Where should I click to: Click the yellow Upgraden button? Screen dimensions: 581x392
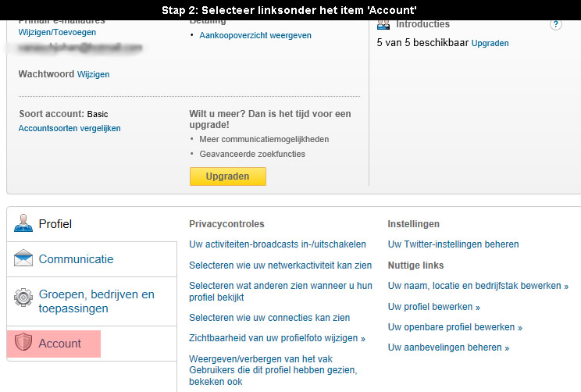(227, 176)
